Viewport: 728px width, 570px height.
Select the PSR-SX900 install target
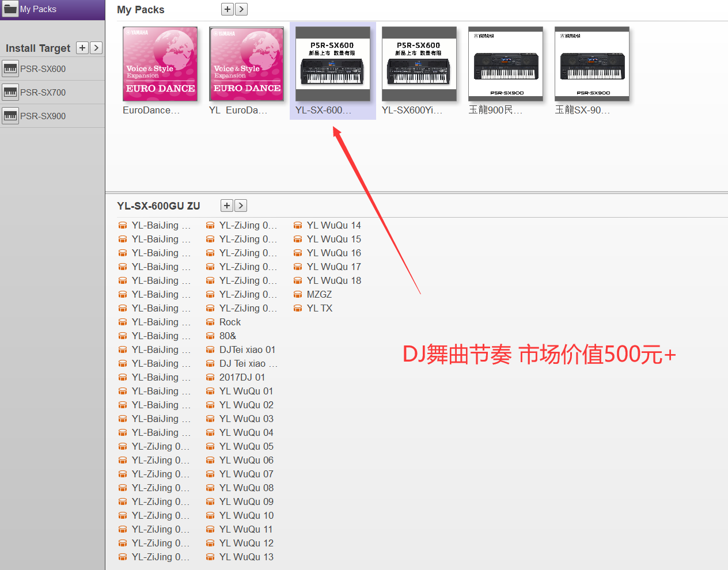[x=52, y=116]
